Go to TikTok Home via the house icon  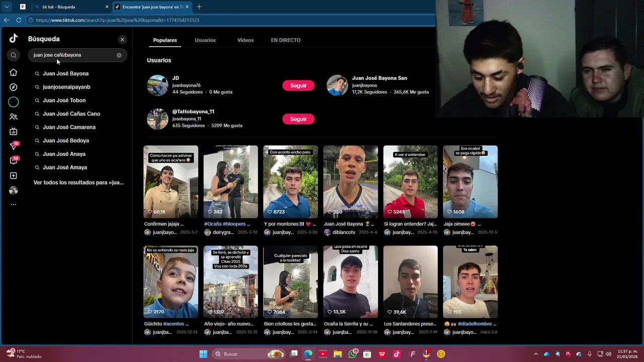[x=14, y=72]
